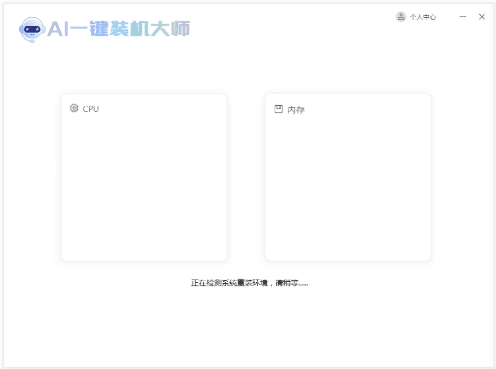Select the CPU card label
This screenshot has height=369, width=496.
(x=91, y=109)
